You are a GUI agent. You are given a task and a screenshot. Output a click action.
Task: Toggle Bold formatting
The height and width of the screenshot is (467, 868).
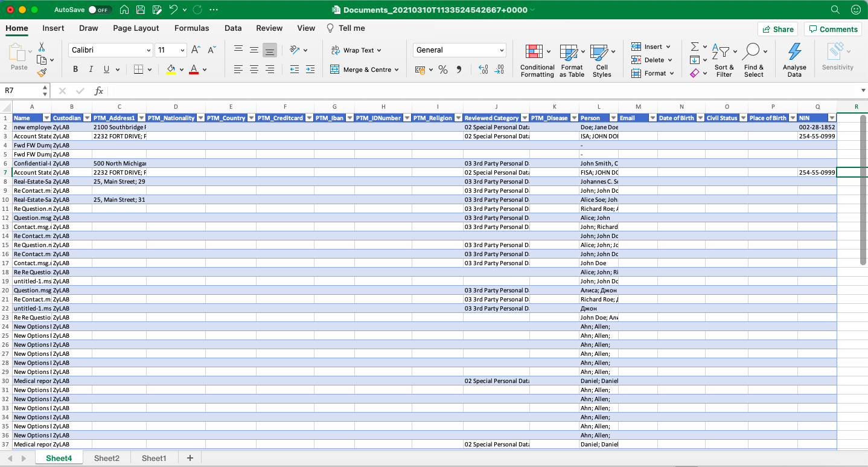tap(75, 69)
